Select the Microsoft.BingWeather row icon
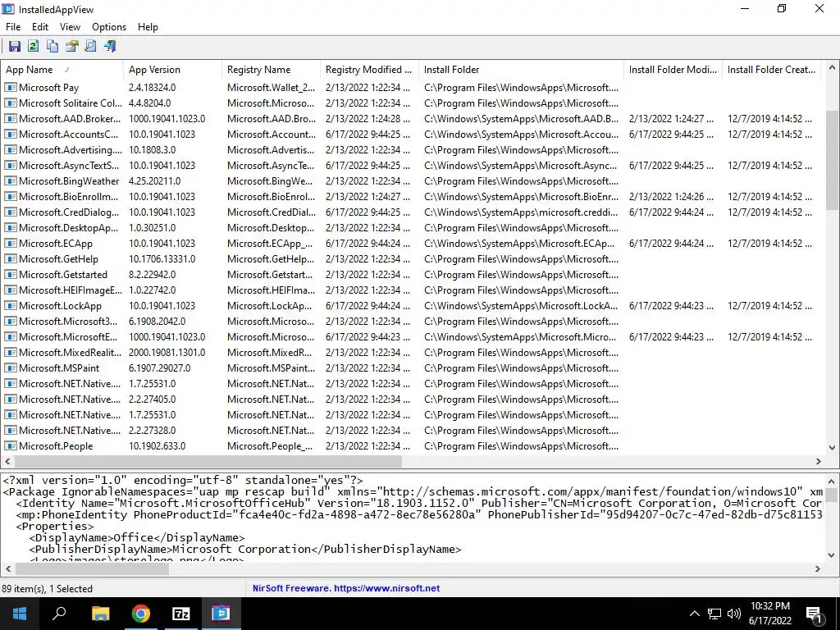 coord(10,181)
